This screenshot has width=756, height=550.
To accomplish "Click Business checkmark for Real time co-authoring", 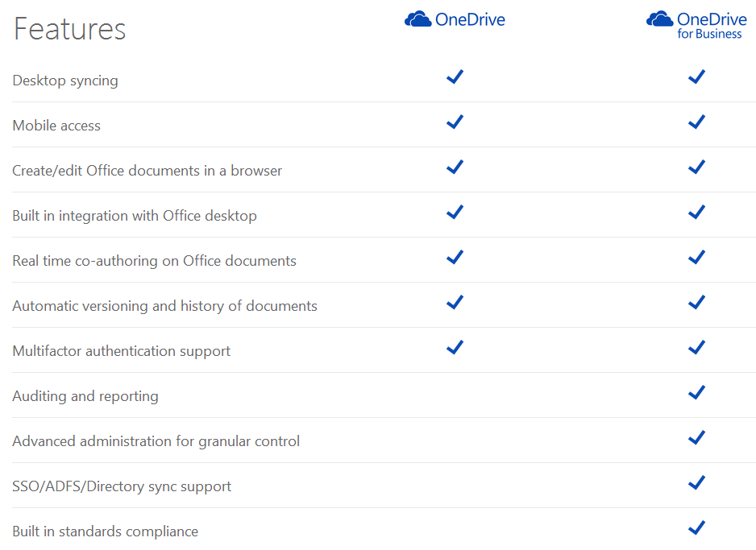I will click(x=696, y=257).
